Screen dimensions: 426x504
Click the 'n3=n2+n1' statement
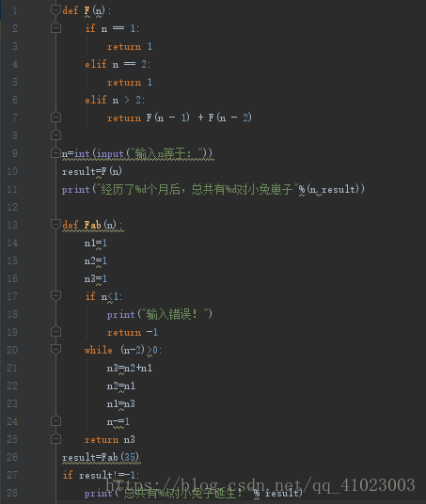pos(130,368)
